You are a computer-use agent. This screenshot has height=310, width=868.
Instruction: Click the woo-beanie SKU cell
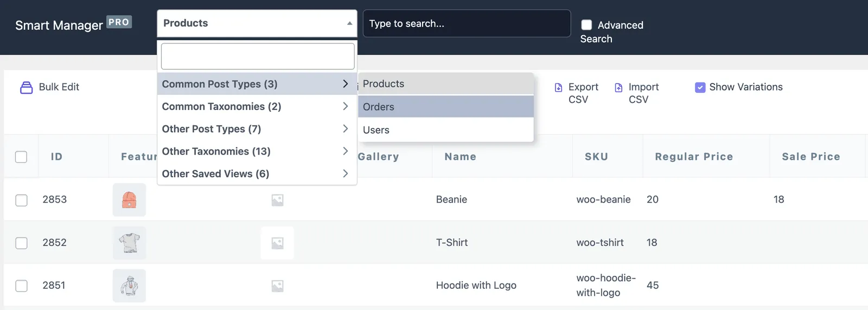click(x=603, y=199)
